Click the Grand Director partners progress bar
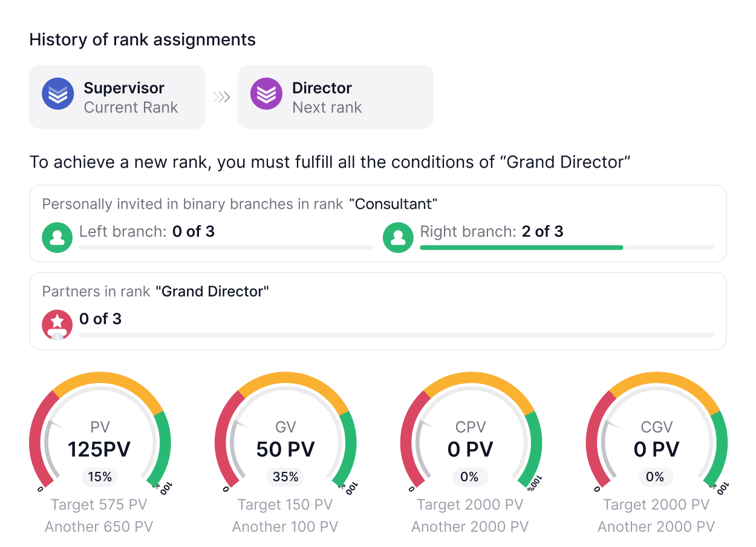 [396, 335]
